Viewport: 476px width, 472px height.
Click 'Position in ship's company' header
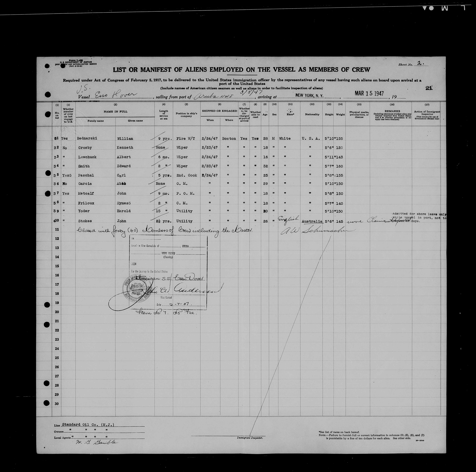(186, 115)
